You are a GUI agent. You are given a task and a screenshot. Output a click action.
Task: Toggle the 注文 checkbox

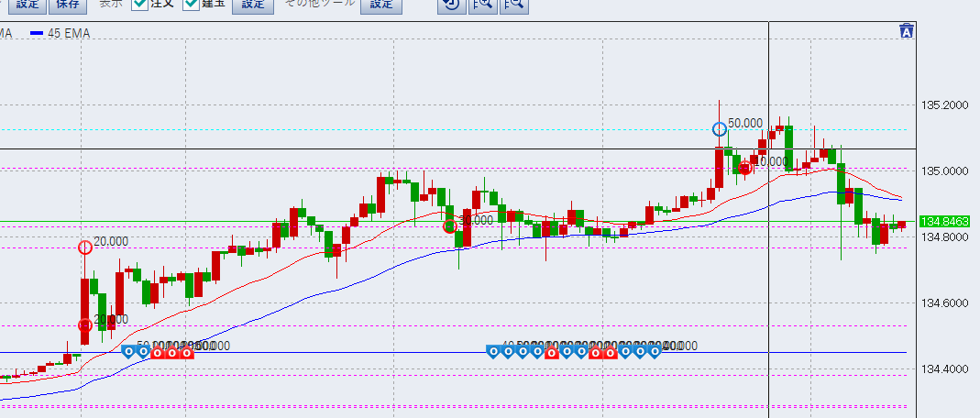pyautogui.click(x=139, y=5)
